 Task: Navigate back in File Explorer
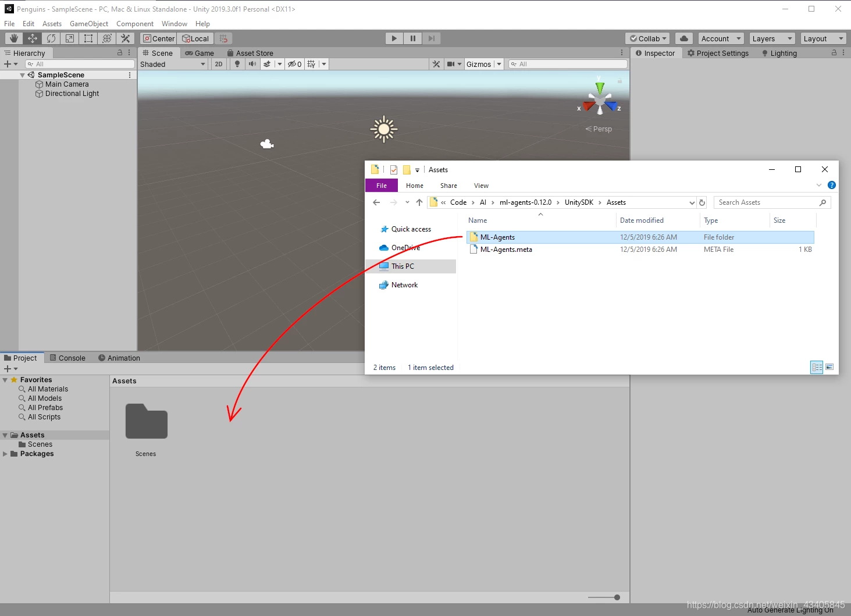[376, 202]
